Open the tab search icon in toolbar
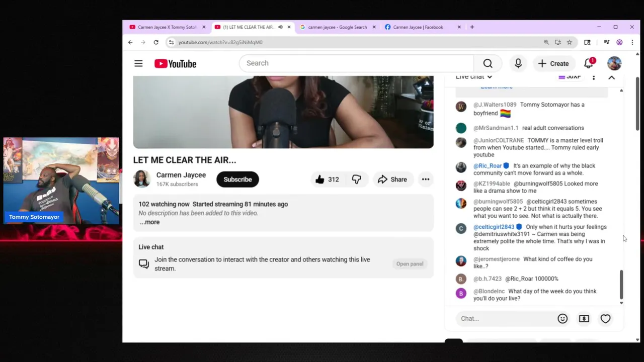The height and width of the screenshot is (362, 644). 587,42
